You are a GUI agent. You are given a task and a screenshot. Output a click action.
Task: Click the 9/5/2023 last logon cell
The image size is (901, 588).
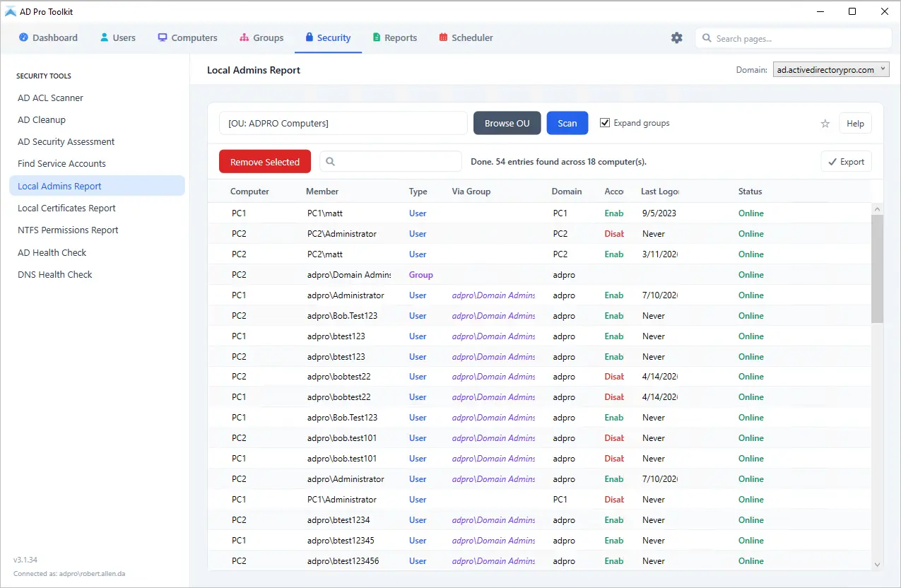point(659,213)
